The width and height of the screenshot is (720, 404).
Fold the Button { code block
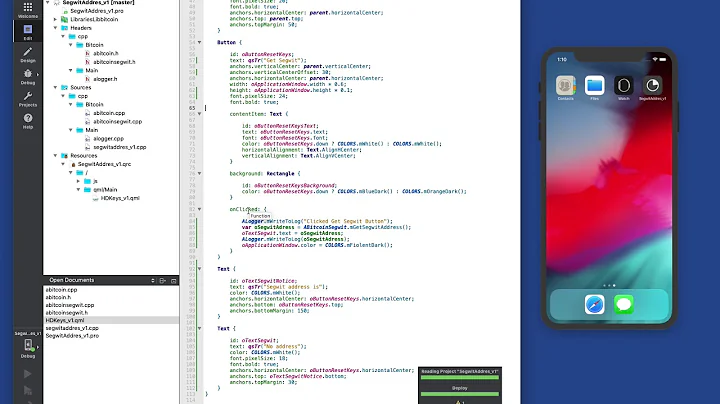click(199, 42)
